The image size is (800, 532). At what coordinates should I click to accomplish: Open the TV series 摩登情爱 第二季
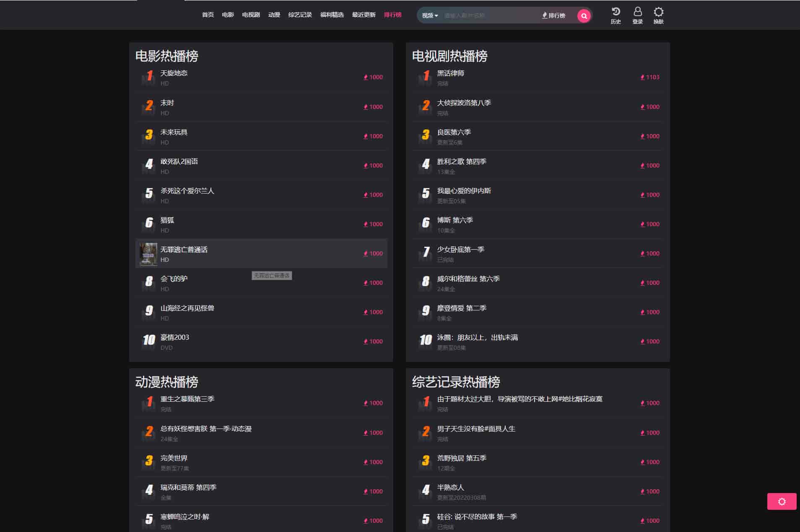click(x=462, y=308)
